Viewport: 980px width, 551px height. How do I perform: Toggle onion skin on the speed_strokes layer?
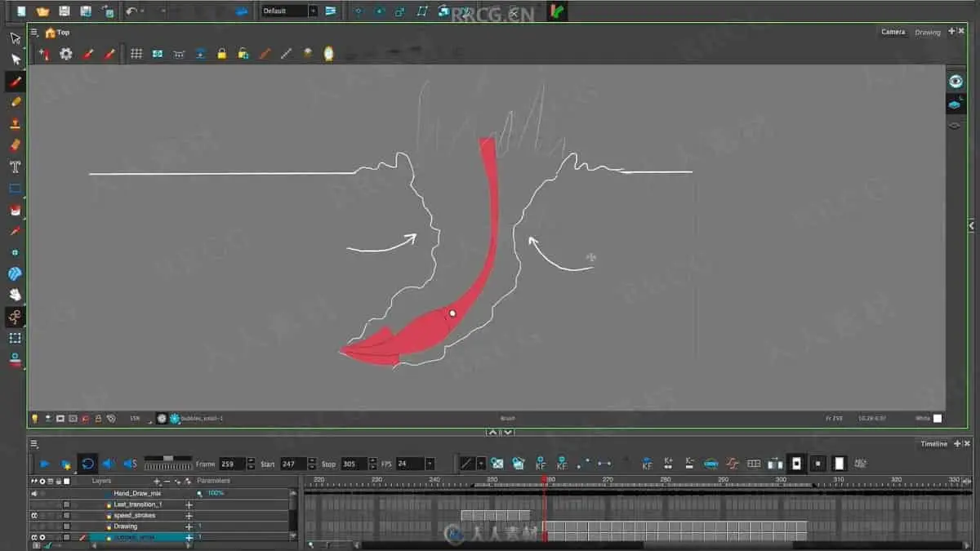point(34,516)
